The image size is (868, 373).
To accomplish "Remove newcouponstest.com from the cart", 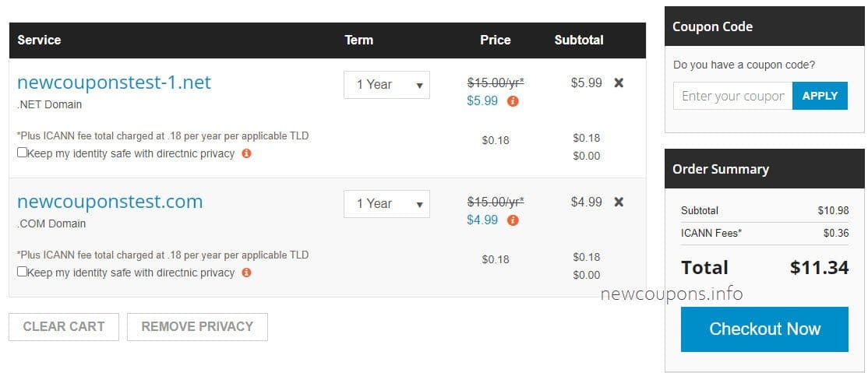I will [619, 202].
